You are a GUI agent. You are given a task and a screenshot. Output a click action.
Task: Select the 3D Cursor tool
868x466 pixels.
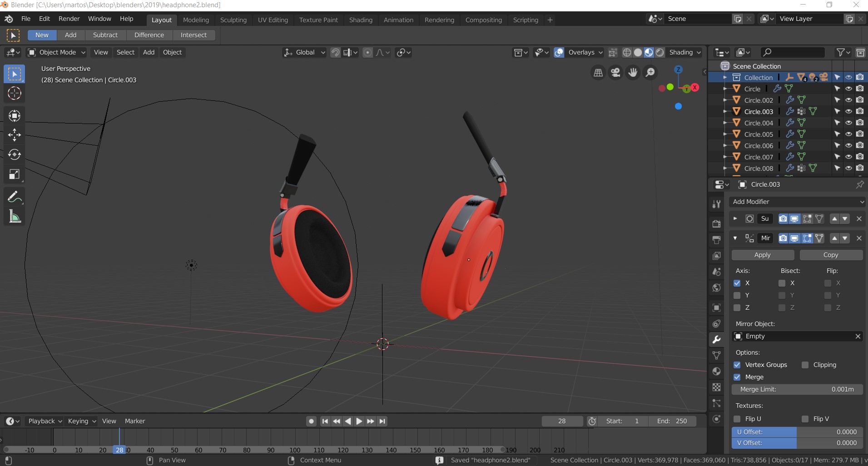point(15,94)
